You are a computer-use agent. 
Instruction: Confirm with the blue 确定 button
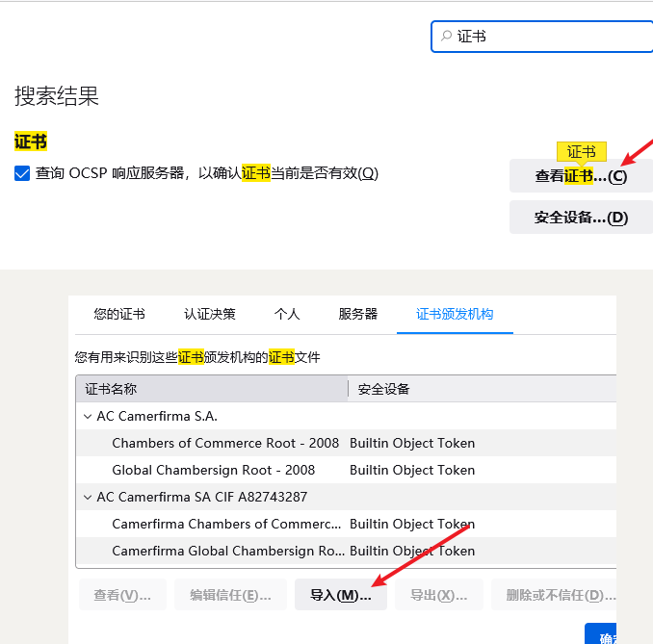pos(601,634)
